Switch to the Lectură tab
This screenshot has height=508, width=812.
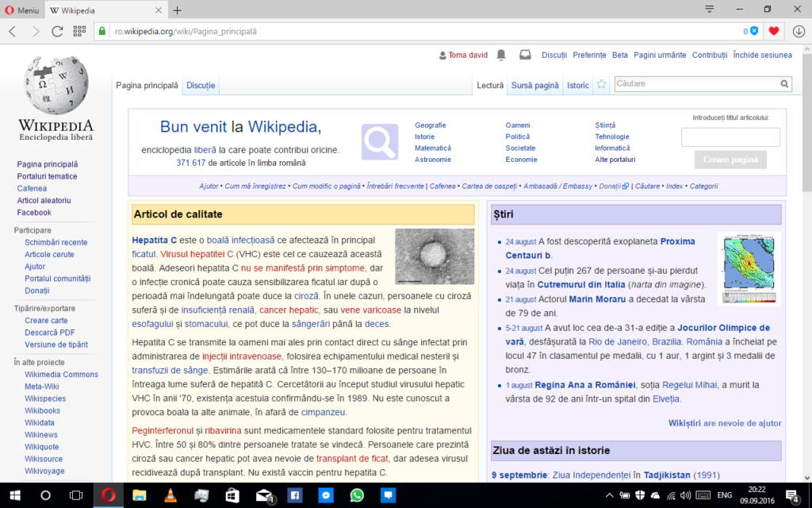[490, 86]
